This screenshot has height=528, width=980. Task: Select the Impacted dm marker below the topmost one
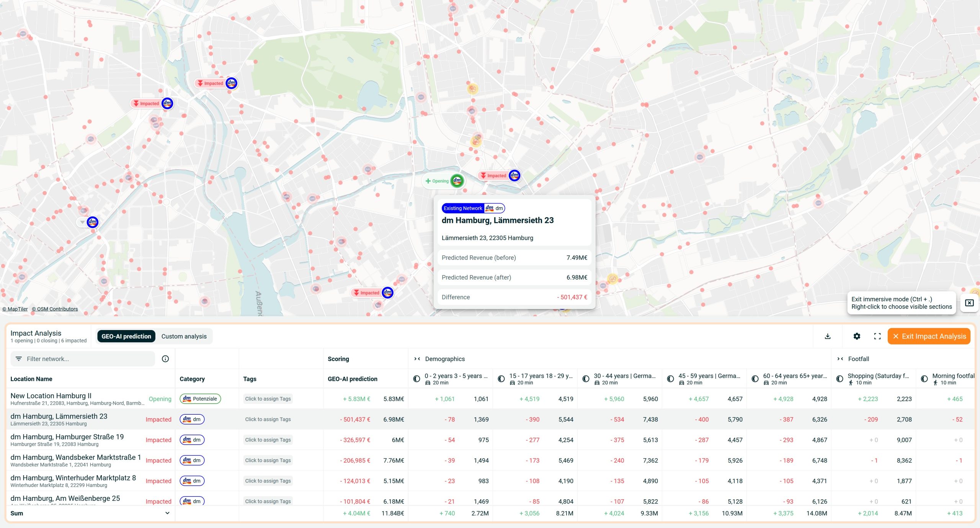point(167,103)
